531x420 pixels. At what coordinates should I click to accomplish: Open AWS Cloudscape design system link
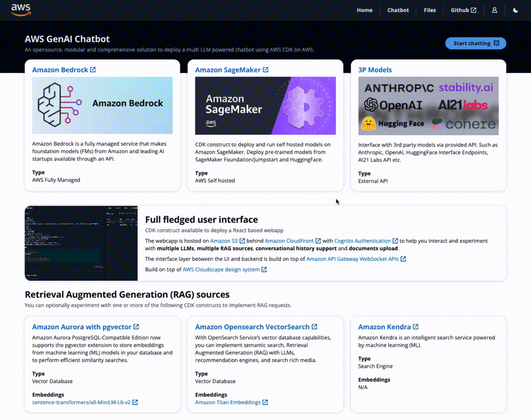(x=221, y=269)
